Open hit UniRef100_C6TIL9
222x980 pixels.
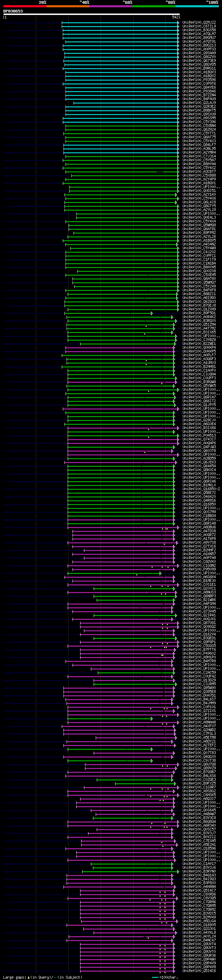coord(199,26)
